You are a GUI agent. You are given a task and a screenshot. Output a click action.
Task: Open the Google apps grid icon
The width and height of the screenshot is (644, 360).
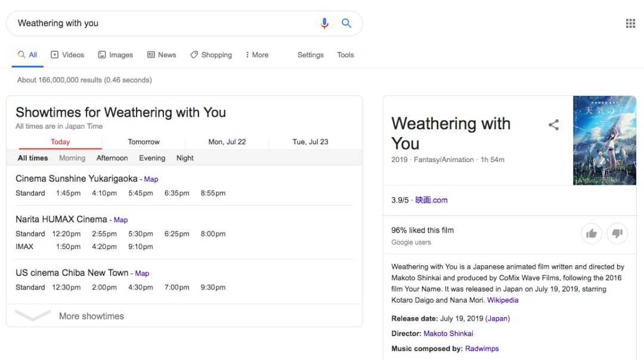coord(630,23)
